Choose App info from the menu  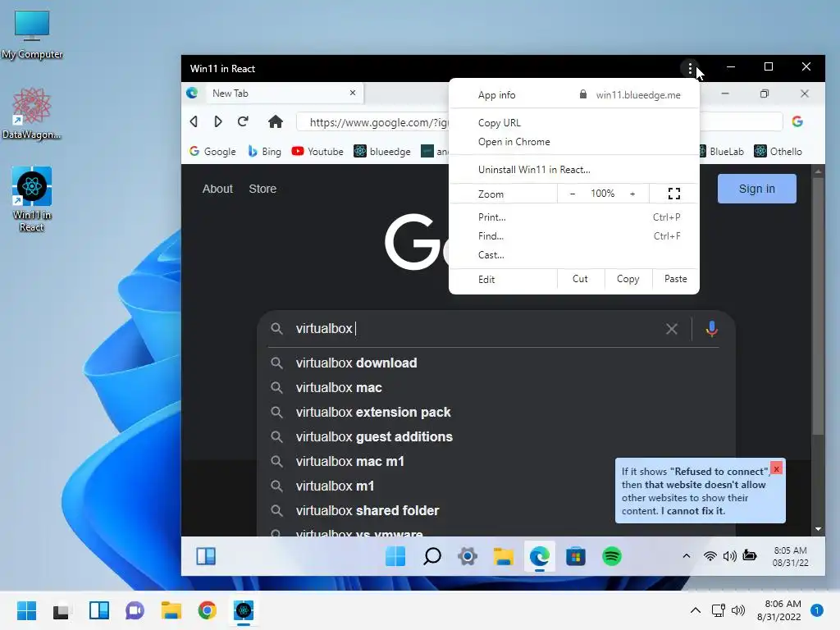pyautogui.click(x=496, y=95)
